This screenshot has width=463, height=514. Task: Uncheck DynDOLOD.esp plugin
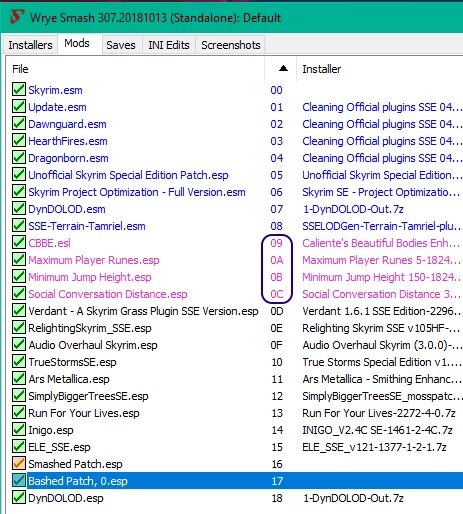tap(19, 498)
